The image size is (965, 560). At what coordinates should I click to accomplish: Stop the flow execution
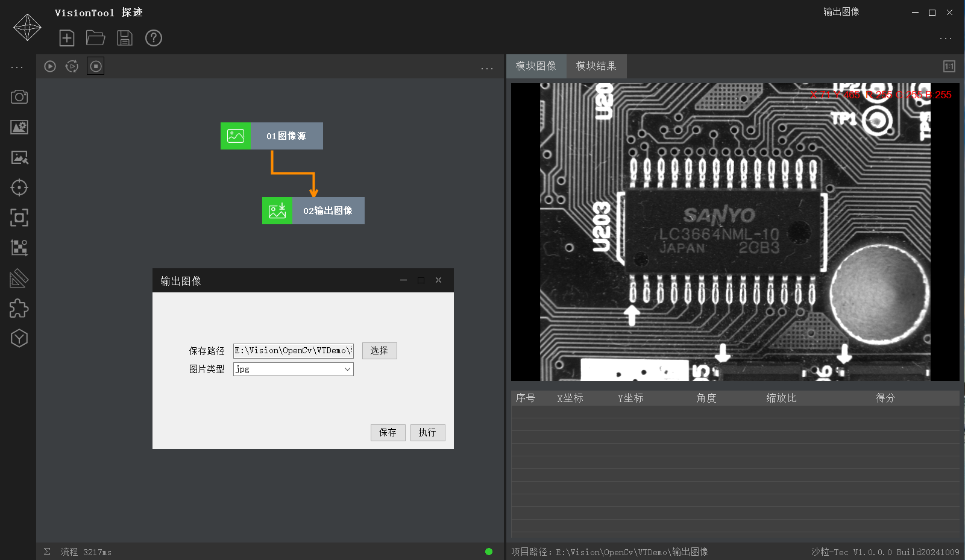click(96, 66)
